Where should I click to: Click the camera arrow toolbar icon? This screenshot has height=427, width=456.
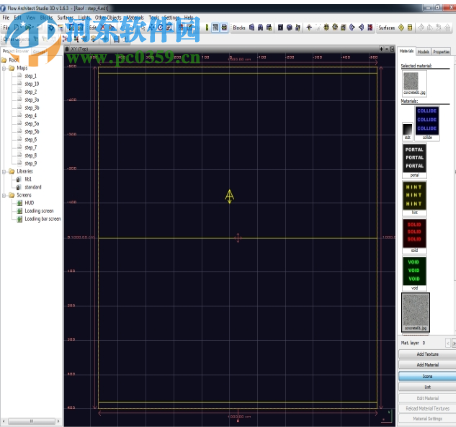(309, 27)
